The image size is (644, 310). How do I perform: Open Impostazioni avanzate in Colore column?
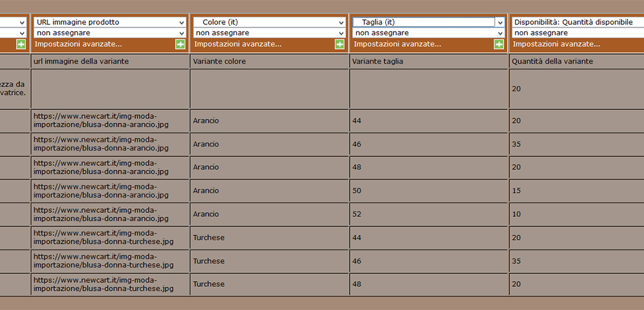(x=238, y=44)
